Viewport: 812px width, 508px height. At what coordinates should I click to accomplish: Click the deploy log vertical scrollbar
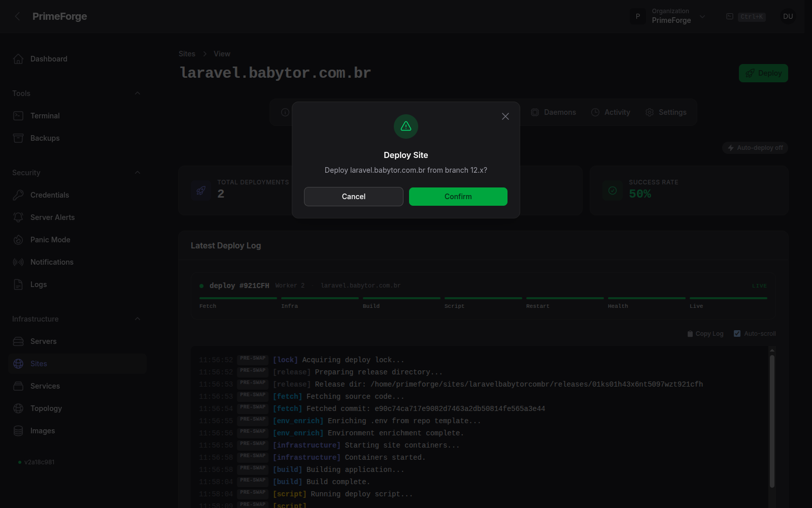[772, 421]
